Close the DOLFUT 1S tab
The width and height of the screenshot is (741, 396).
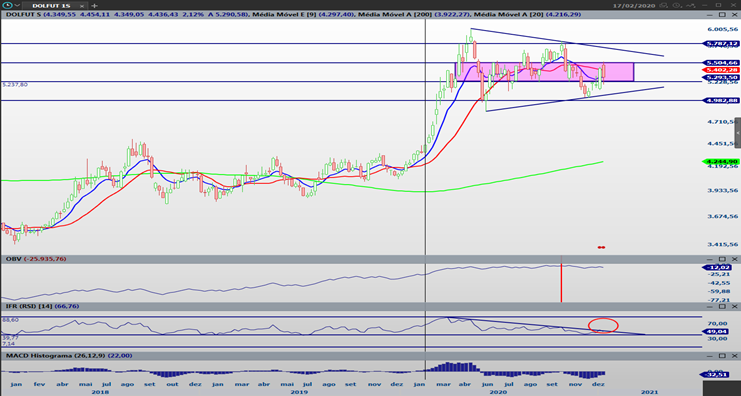[82, 6]
